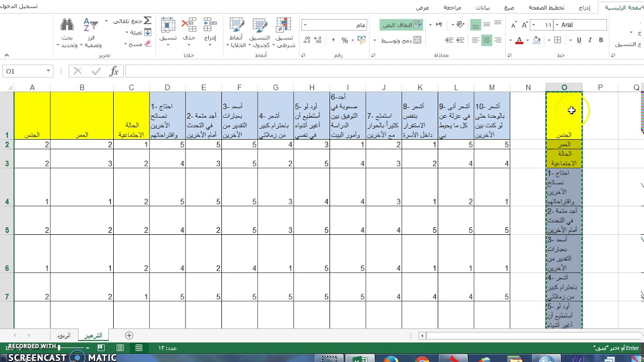Click align text left icon
Screen dimensions: 644x362
pyautogui.click(x=475, y=40)
